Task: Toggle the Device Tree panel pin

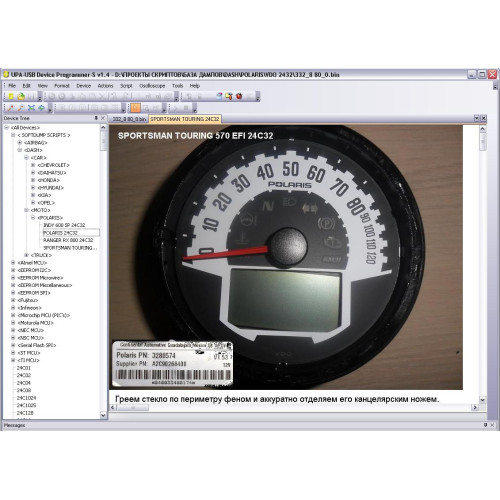Action: [x=96, y=118]
